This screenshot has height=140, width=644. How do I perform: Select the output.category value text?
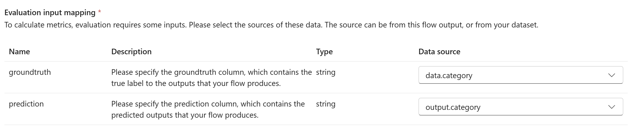453,107
